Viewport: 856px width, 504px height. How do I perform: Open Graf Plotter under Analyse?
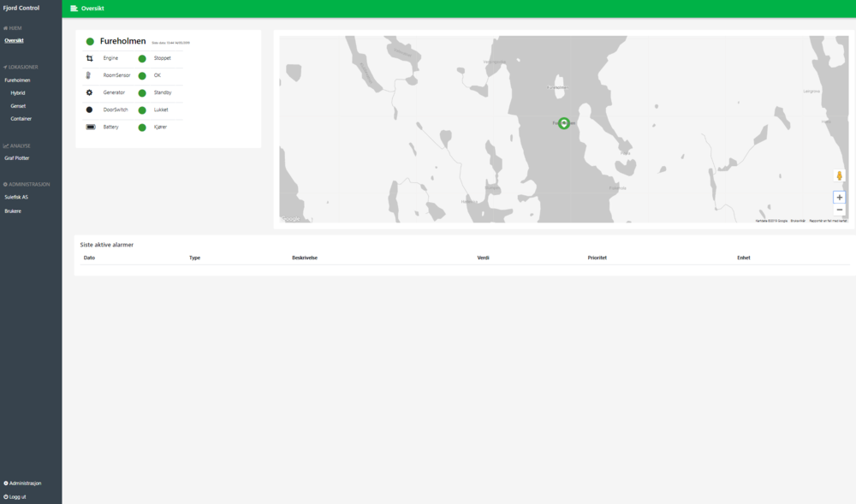click(x=17, y=158)
